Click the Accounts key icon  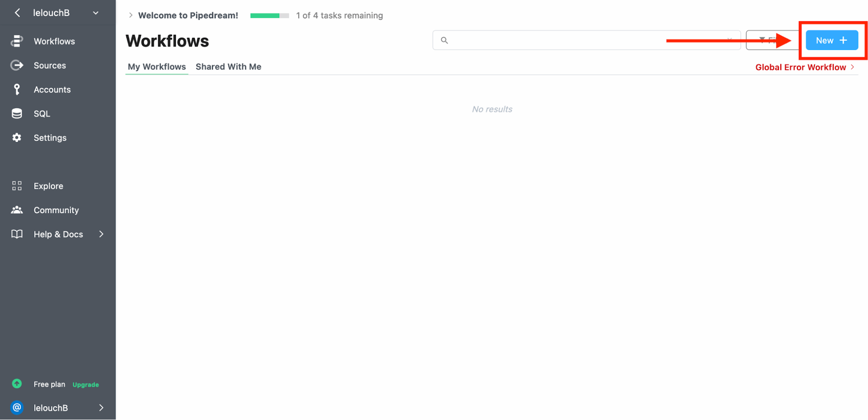17,89
